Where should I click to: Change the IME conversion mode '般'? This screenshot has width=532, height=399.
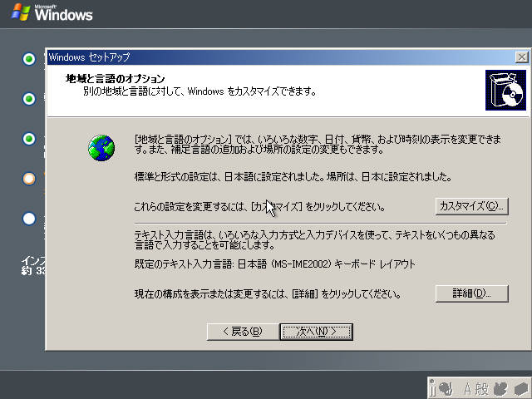pos(482,389)
